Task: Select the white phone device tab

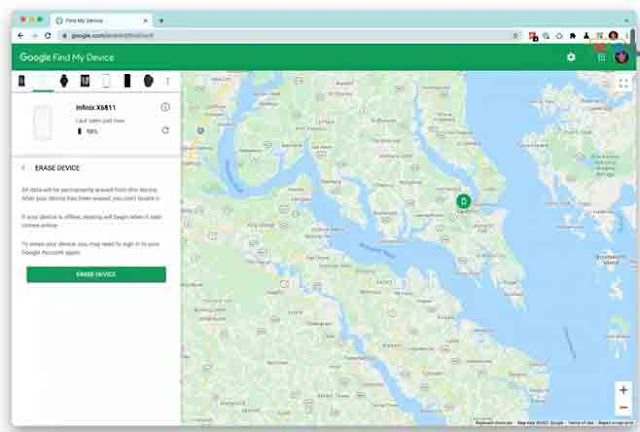Action: click(106, 81)
